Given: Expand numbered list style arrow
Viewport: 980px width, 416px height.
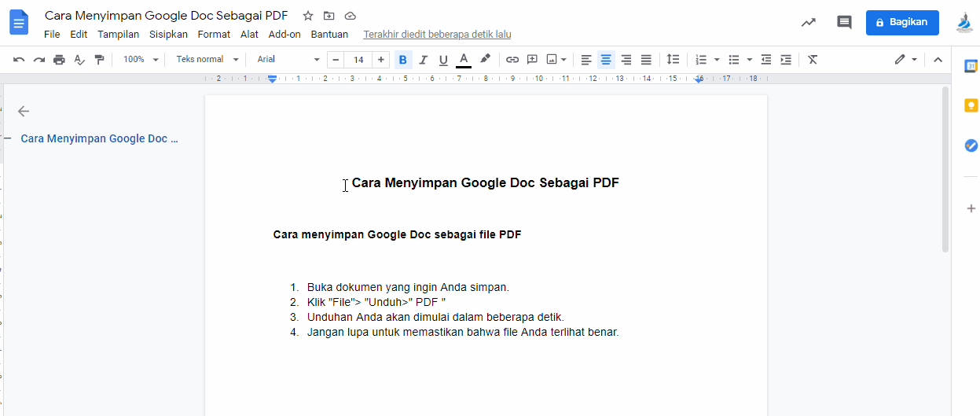Looking at the screenshot, I should point(717,60).
